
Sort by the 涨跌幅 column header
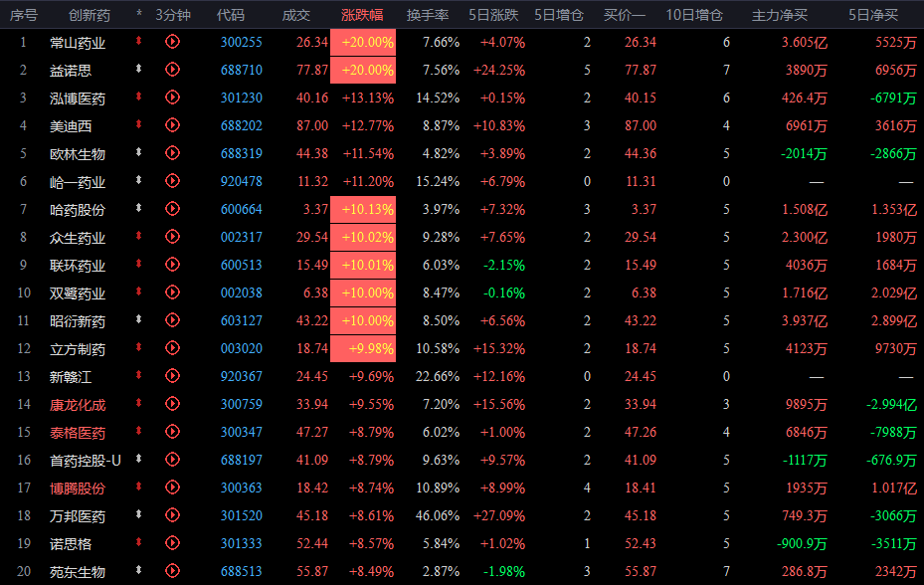pyautogui.click(x=362, y=15)
